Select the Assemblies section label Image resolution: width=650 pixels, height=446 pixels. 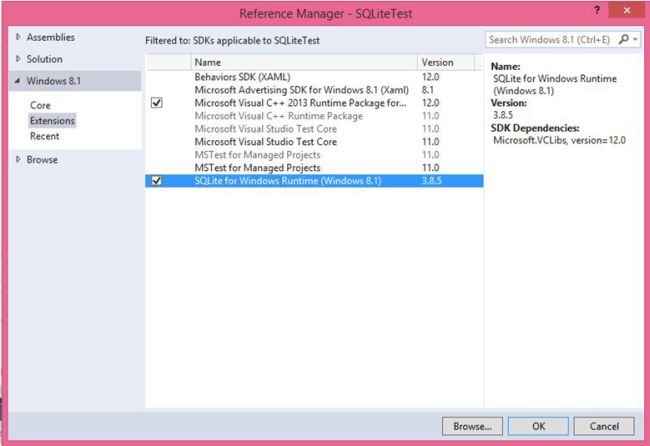[x=51, y=37]
